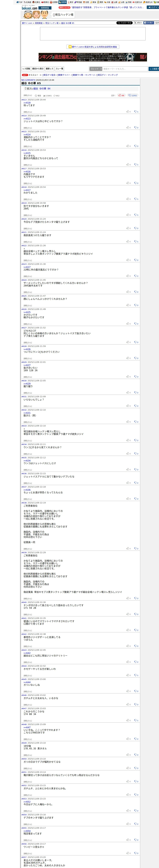This screenshot has width=159, height=868.
Task: Click the Facebook いいね! button
Action: click(x=149, y=23)
